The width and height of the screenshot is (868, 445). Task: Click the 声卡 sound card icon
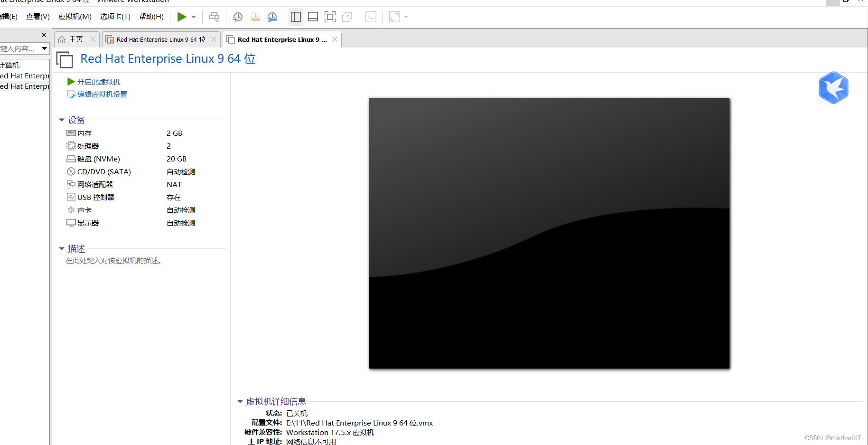pos(71,210)
